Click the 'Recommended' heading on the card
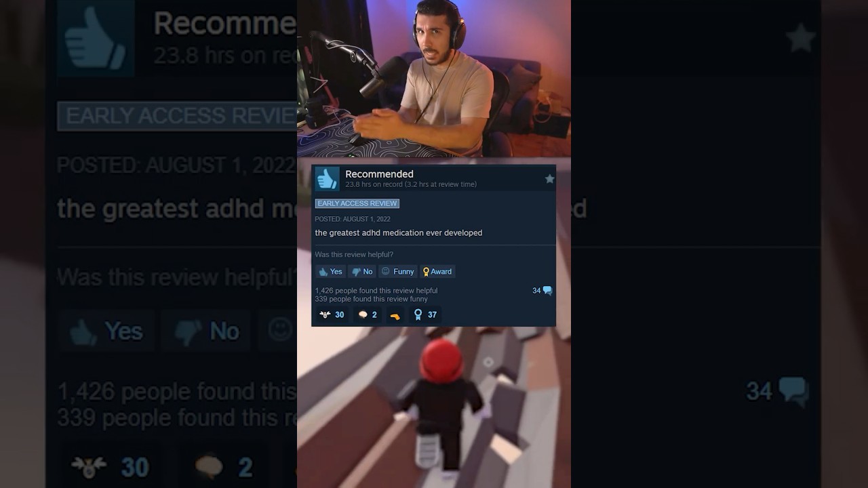The width and height of the screenshot is (868, 488). coord(379,174)
